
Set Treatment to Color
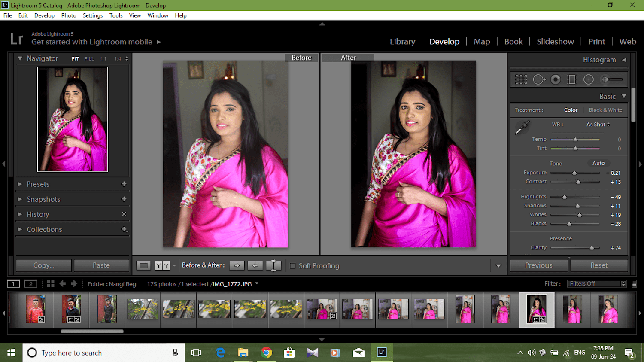571,110
